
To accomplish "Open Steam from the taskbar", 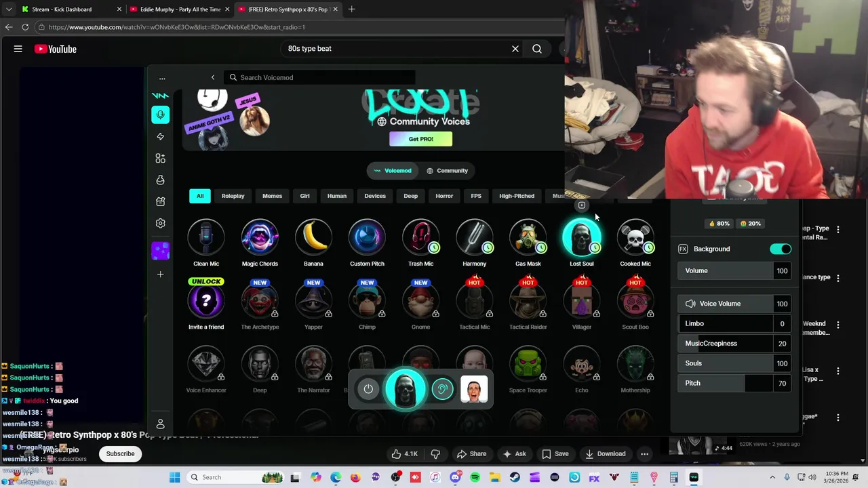I will 515,478.
